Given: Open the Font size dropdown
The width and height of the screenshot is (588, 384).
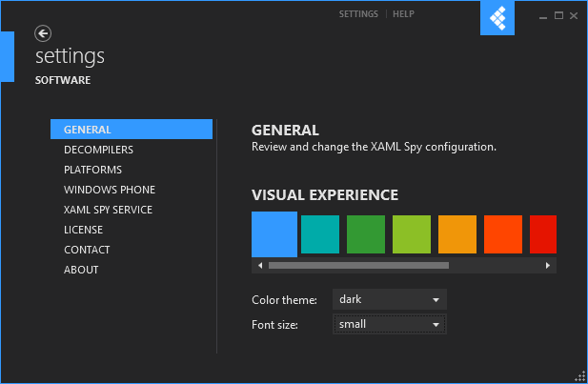Looking at the screenshot, I should click(390, 324).
